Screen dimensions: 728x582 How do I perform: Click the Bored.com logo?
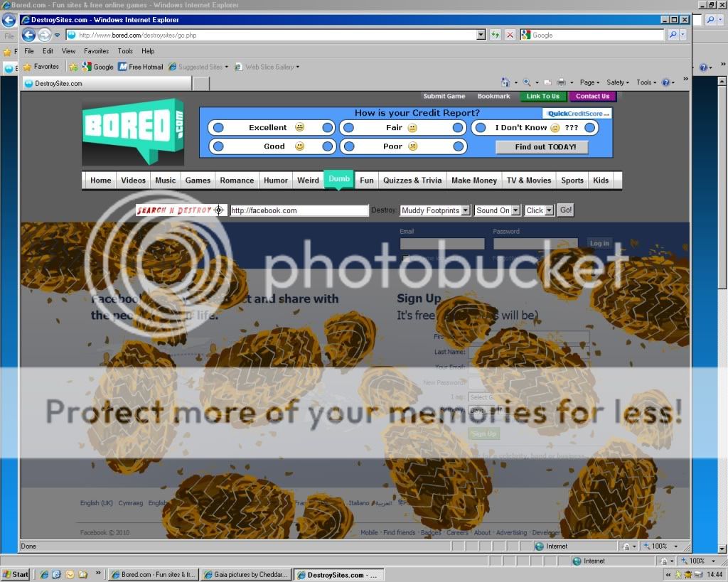133,131
